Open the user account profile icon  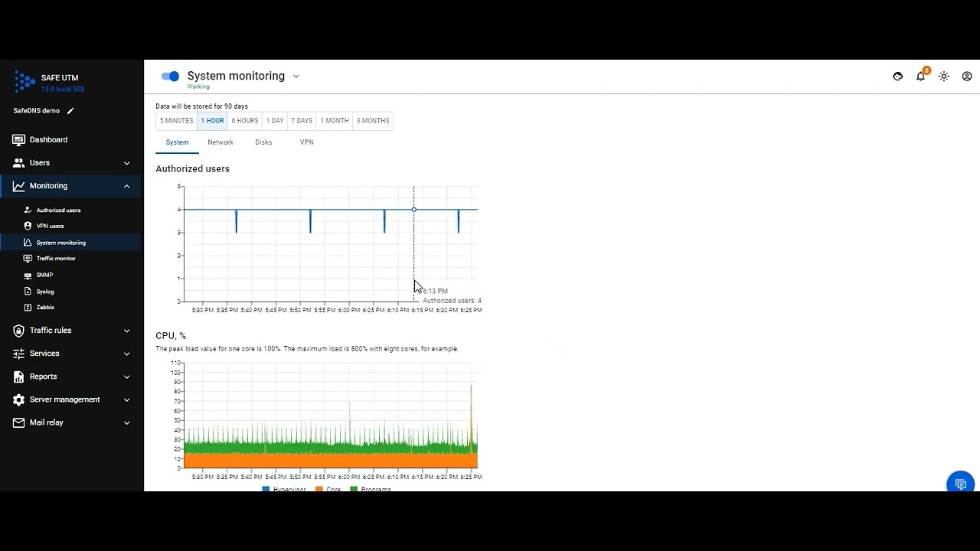tap(967, 77)
